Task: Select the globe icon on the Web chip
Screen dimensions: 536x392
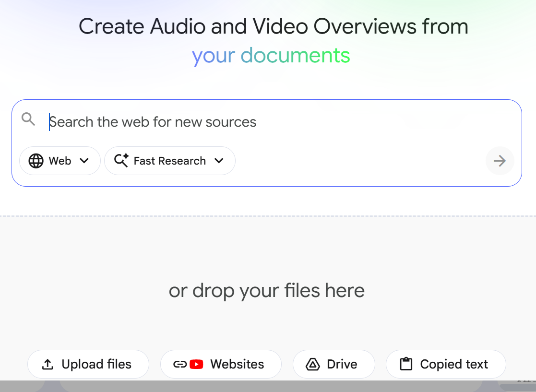Action: coord(36,161)
